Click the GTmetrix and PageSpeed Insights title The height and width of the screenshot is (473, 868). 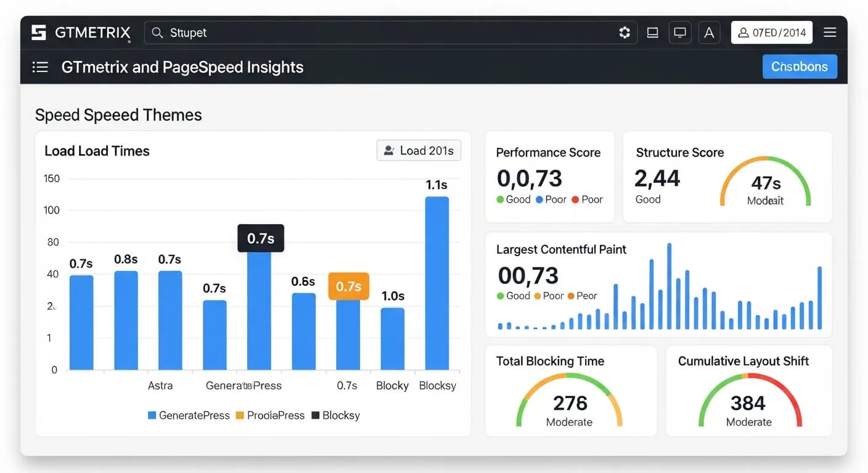[x=182, y=67]
